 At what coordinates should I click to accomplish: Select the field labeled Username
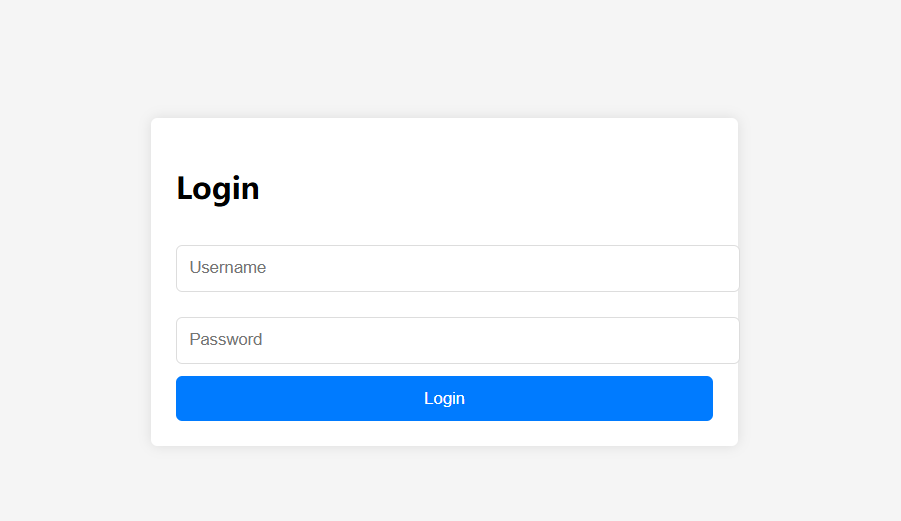click(457, 268)
